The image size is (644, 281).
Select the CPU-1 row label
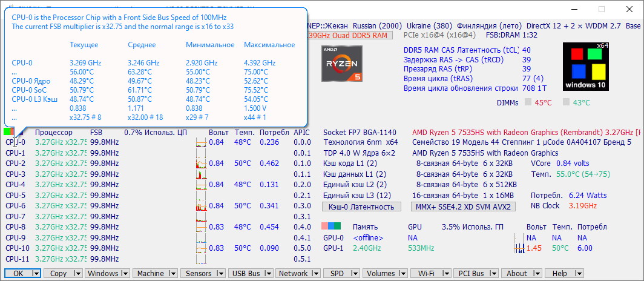point(15,153)
